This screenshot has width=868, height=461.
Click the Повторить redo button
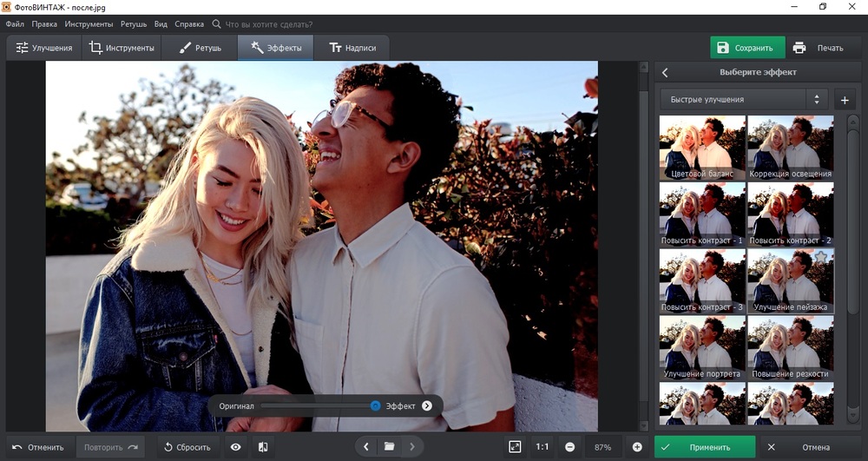(110, 447)
